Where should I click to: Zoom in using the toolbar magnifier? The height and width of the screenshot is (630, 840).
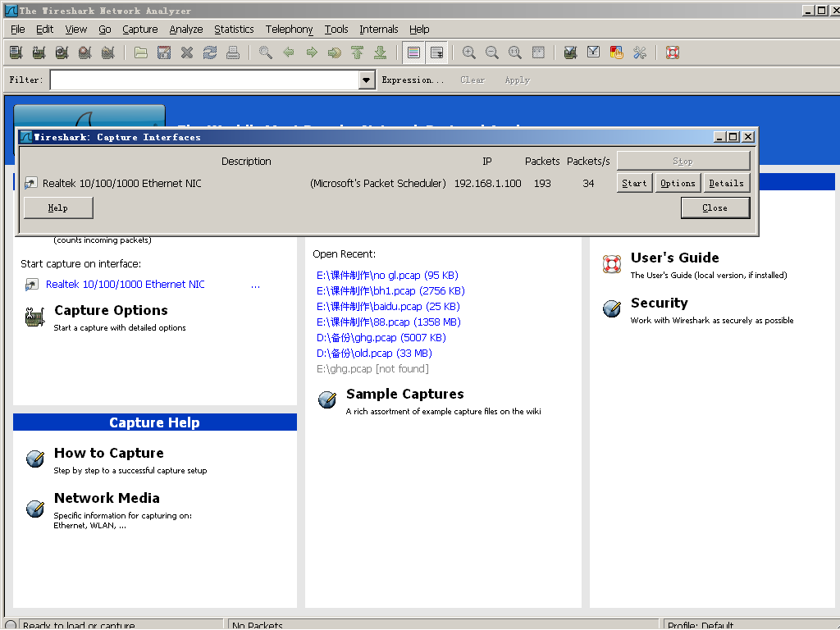pos(469,52)
